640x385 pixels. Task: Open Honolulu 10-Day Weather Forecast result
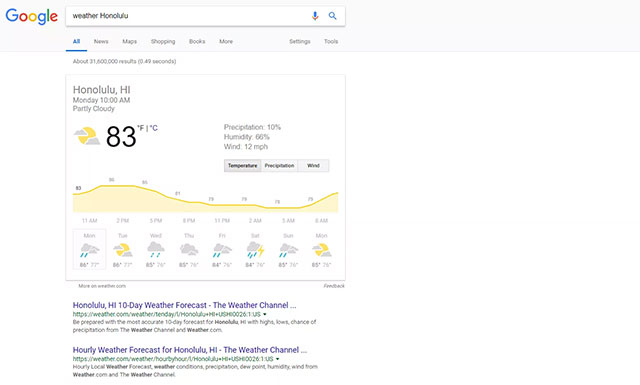(184, 305)
